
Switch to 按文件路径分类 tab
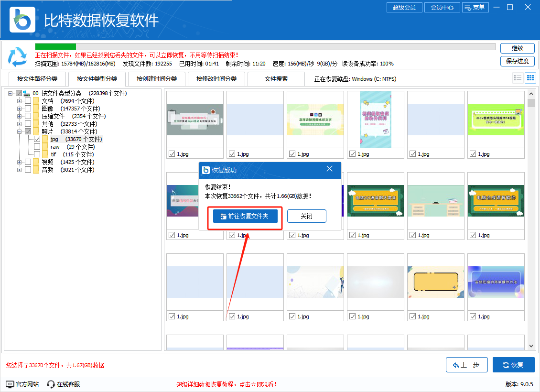37,79
